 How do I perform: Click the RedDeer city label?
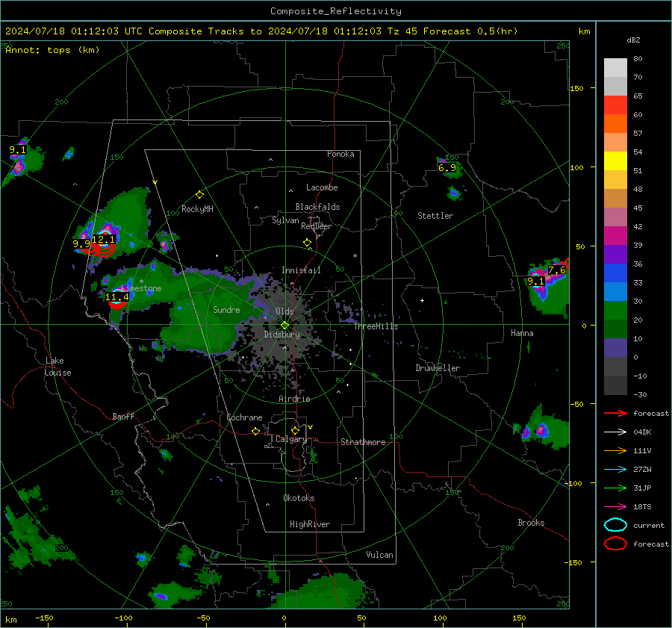coord(317,226)
